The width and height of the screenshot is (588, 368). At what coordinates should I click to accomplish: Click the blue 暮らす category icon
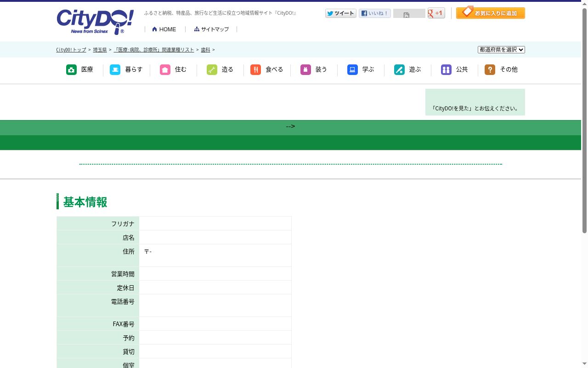click(x=115, y=69)
